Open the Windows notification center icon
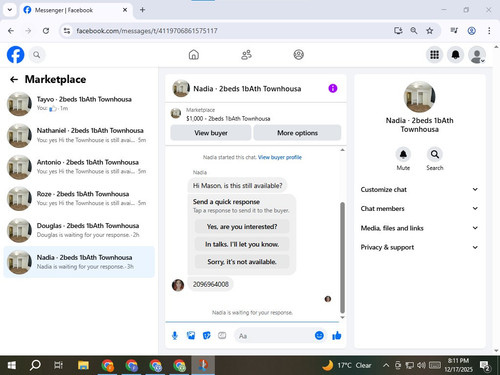Viewport: 500px width, 375px height. click(484, 366)
